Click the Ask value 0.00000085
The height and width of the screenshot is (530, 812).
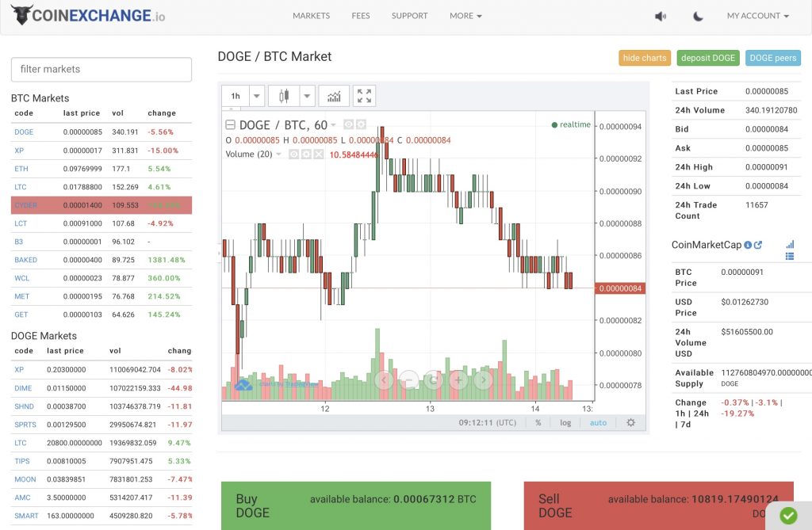click(767, 148)
